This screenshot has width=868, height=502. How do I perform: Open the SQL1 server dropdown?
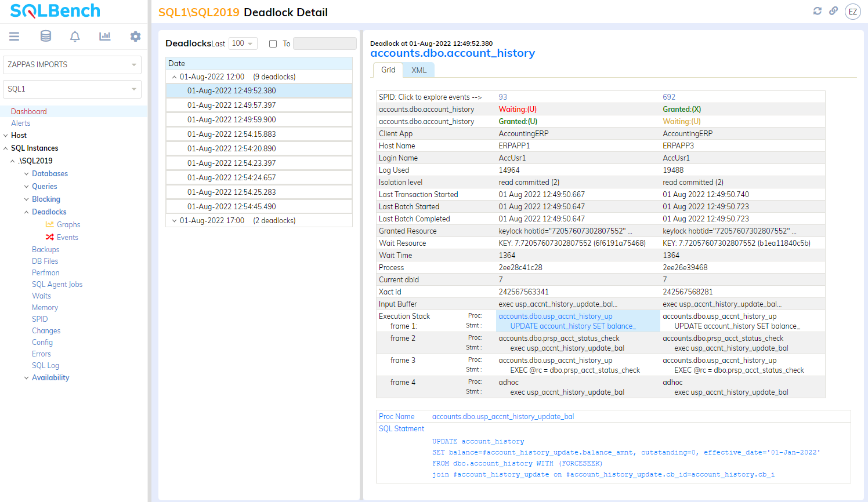(x=73, y=89)
